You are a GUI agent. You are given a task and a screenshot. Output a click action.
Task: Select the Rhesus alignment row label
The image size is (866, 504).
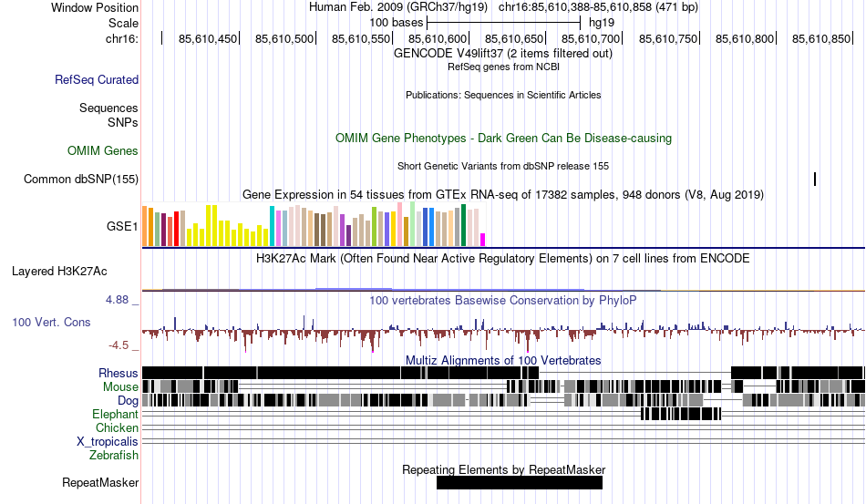point(119,373)
